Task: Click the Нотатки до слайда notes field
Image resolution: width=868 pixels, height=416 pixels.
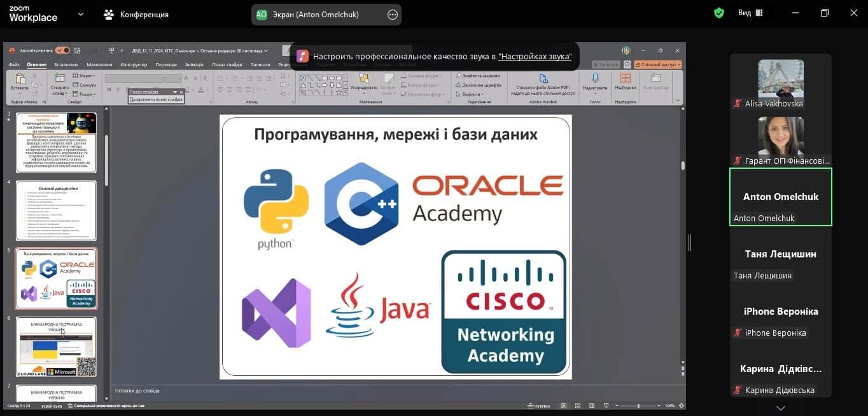Action: click(x=398, y=391)
